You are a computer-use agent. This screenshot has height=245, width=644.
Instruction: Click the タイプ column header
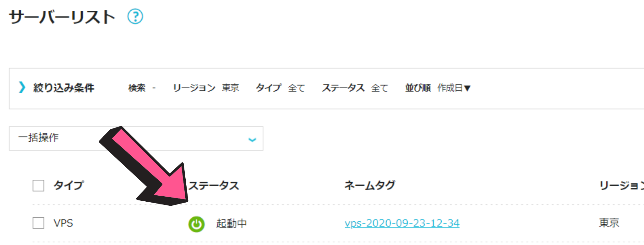tap(69, 185)
